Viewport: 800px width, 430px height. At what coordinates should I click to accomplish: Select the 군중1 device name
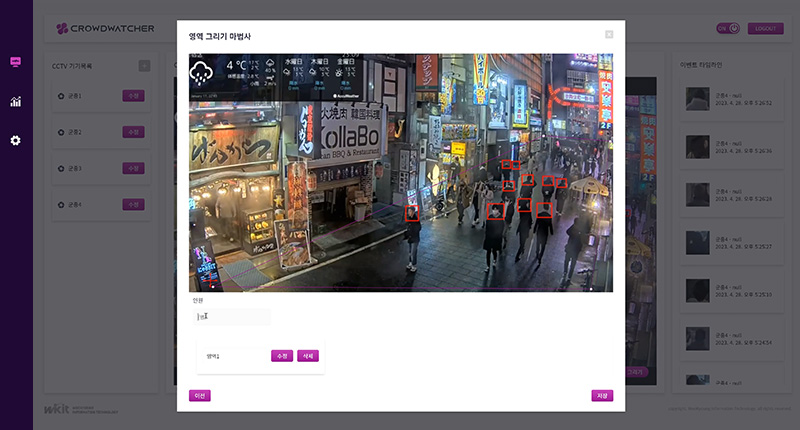(x=75, y=96)
